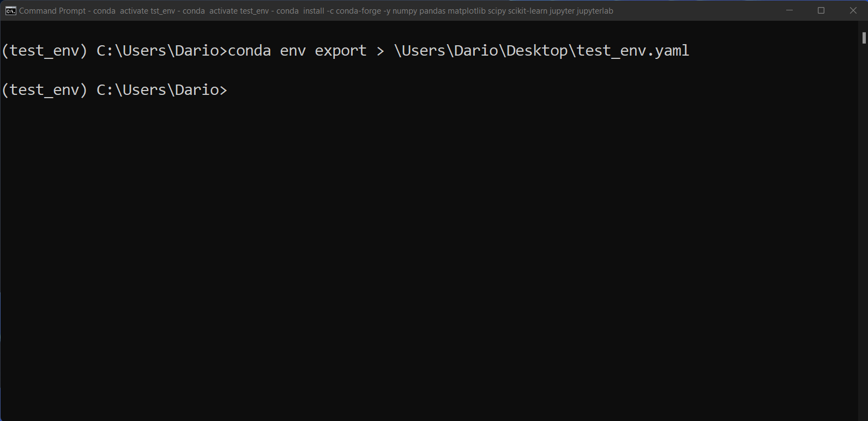Click the redirection > symbol in the command

[x=380, y=50]
